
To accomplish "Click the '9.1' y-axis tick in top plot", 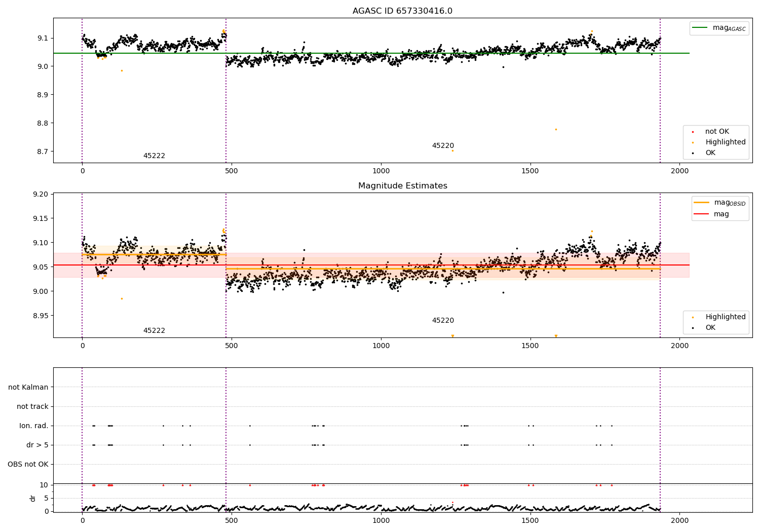I will 43,39.
